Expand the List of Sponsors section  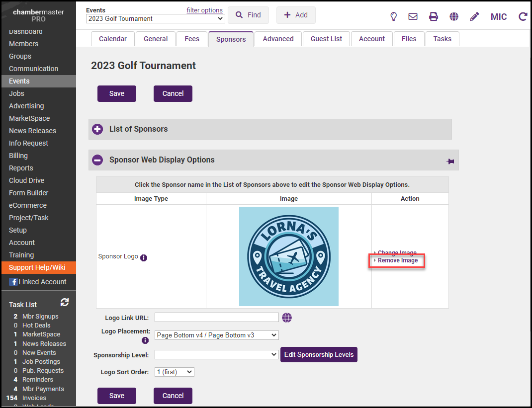pos(97,129)
